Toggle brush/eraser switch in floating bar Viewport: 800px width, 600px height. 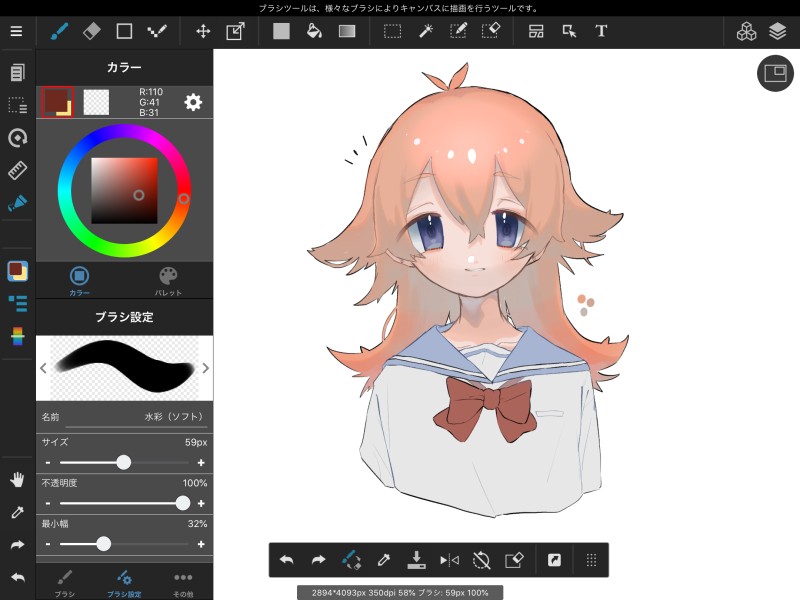351,560
